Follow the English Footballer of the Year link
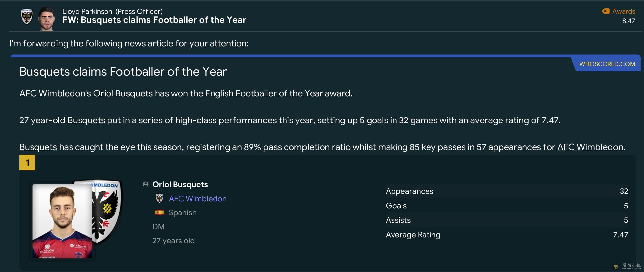Viewport: 644px width, 272px height. tap(264, 93)
